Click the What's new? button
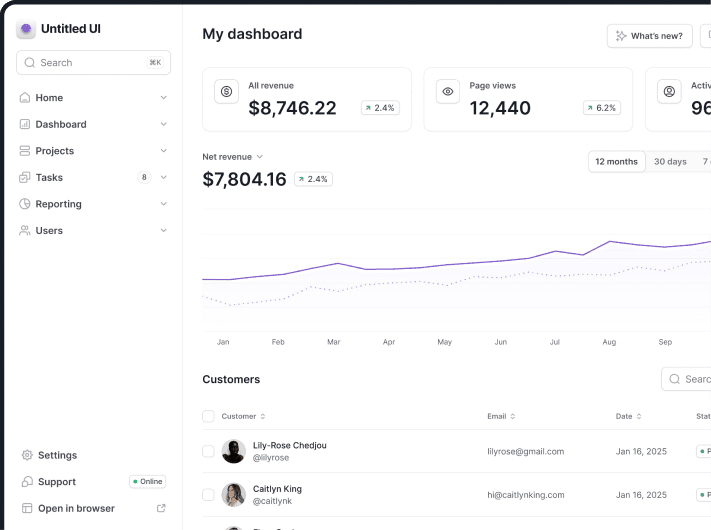Image resolution: width=711 pixels, height=530 pixels. click(x=650, y=36)
